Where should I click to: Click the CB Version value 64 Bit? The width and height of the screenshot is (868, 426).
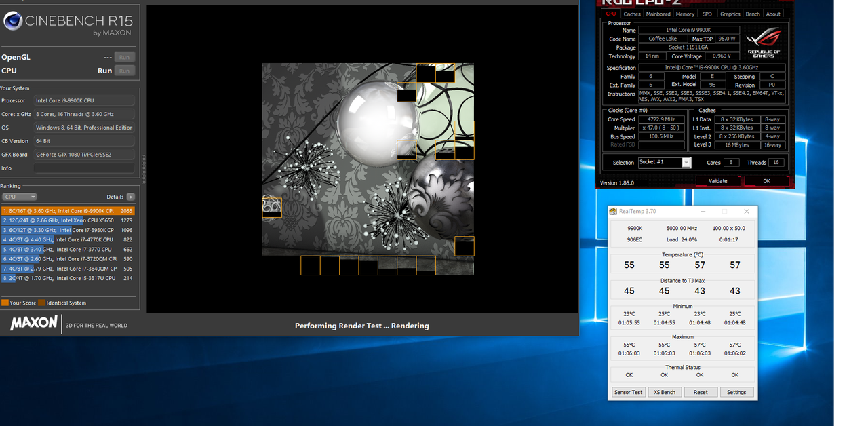[84, 141]
